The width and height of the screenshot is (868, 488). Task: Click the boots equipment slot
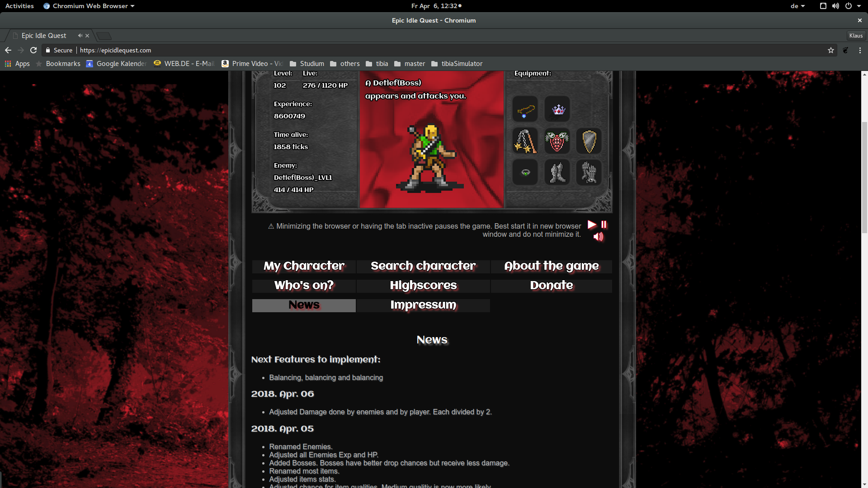click(557, 172)
